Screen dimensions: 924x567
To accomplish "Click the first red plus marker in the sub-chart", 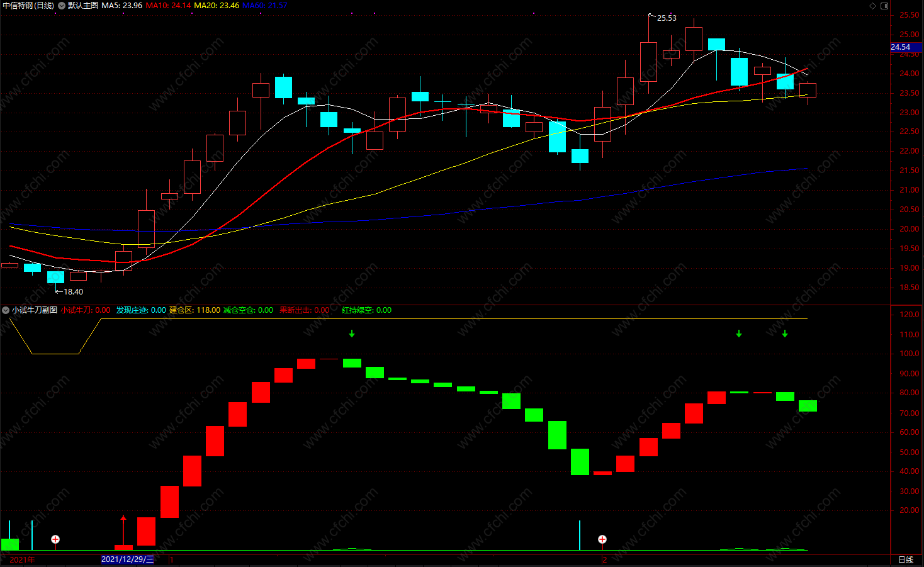I will click(55, 539).
